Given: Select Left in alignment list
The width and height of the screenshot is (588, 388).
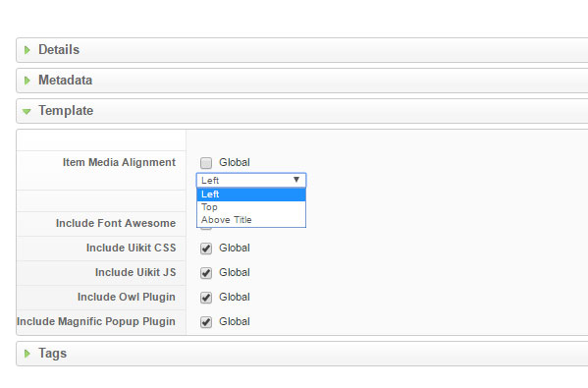Looking at the screenshot, I should pos(251,194).
